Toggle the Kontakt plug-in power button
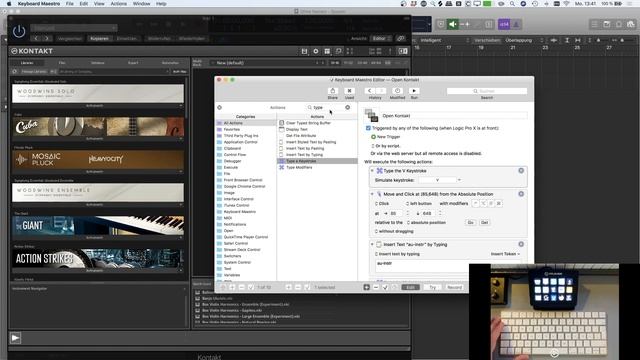 pos(19,31)
